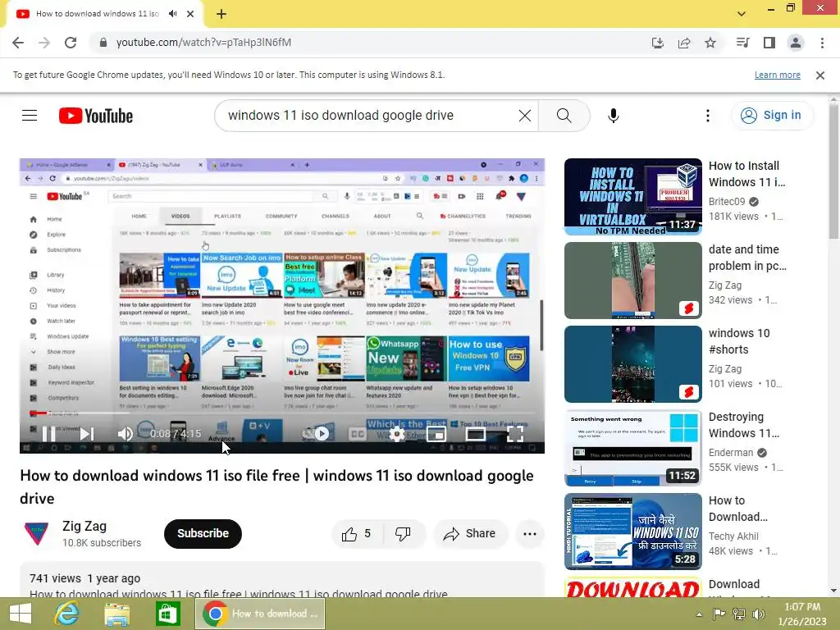Open the taskbar clock and date
This screenshot has width=840, height=630.
pyautogui.click(x=802, y=614)
